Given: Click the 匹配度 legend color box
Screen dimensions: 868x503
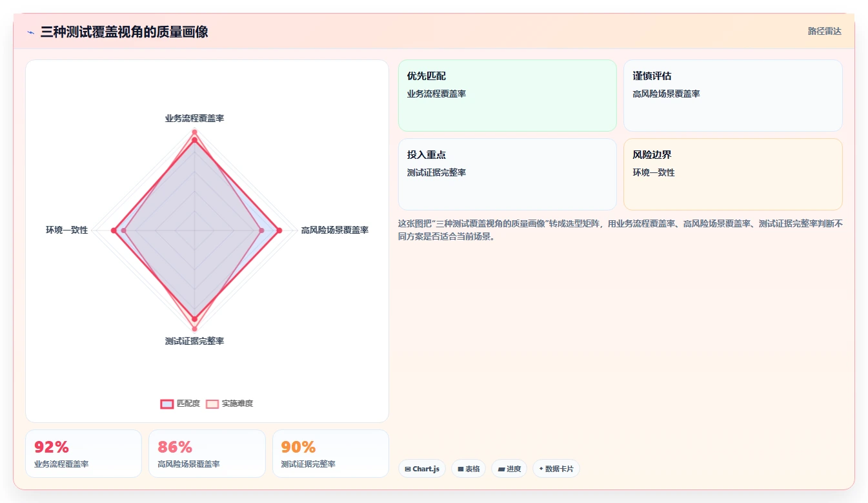Looking at the screenshot, I should pos(167,404).
